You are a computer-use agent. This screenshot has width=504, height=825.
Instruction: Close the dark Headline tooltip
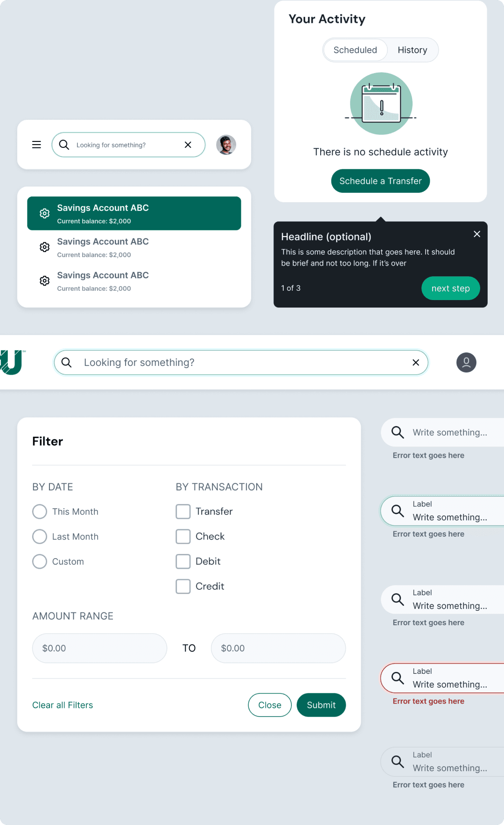coord(476,234)
